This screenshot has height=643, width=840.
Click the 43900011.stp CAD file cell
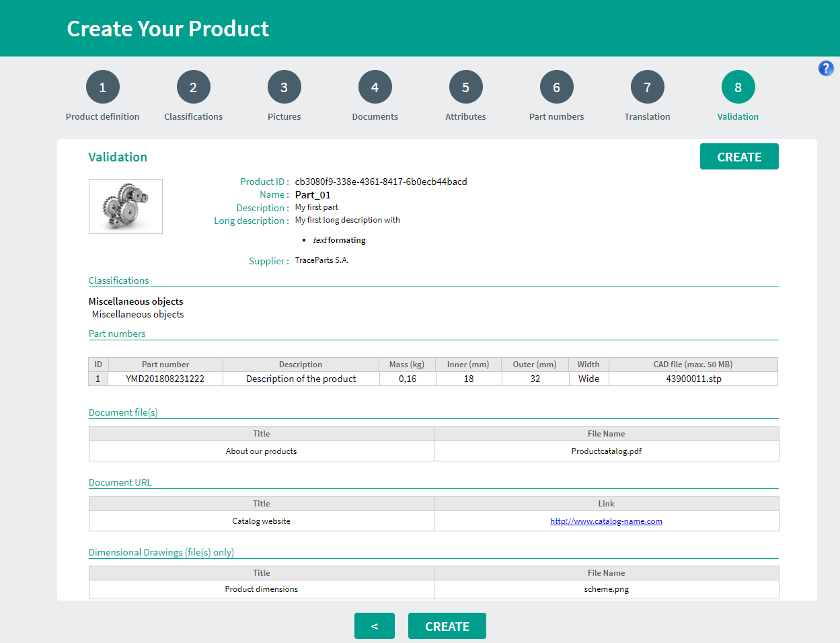pyautogui.click(x=693, y=379)
